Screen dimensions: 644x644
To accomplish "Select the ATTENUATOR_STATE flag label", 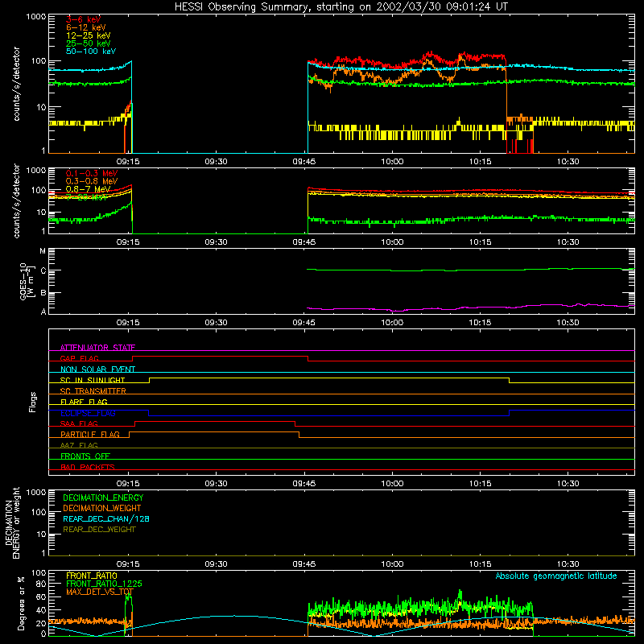I will point(97,348).
